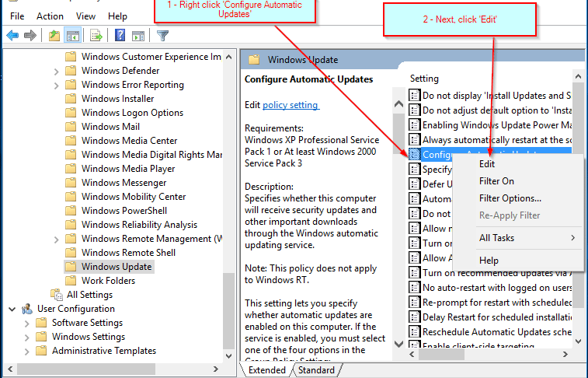Click the Windows Defender folder icon
The width and height of the screenshot is (588, 378).
71,71
